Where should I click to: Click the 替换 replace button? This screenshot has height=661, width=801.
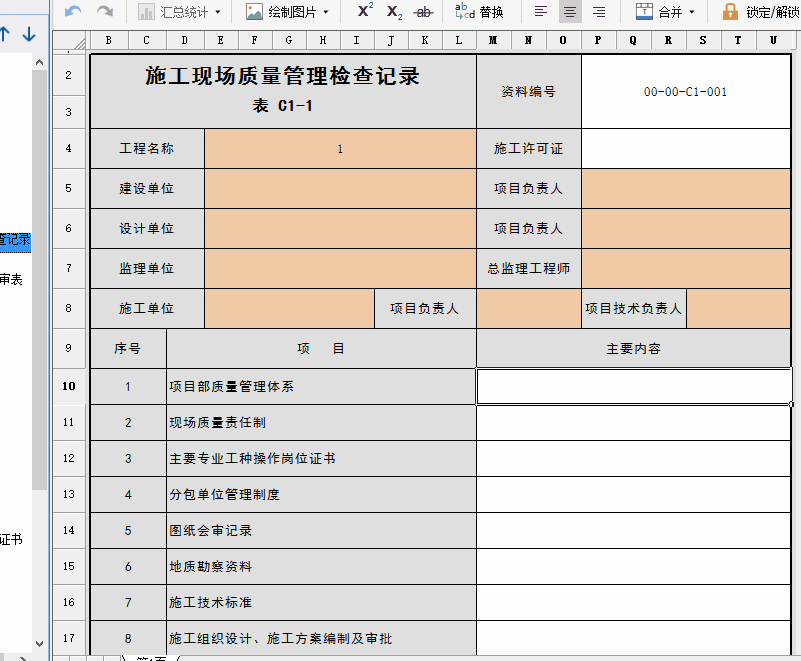[x=479, y=12]
